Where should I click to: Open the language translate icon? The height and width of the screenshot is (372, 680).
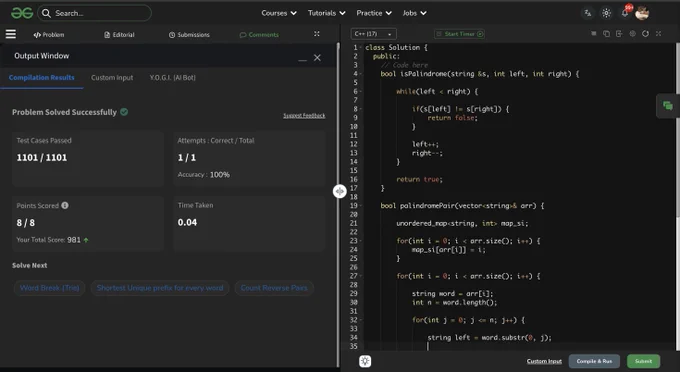point(588,13)
